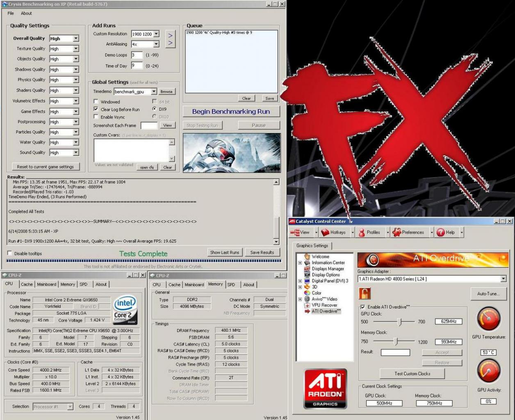Image resolution: width=515 pixels, height=420 pixels.
Task: Select VPU Recover in Catalyst tree
Action: point(324,305)
